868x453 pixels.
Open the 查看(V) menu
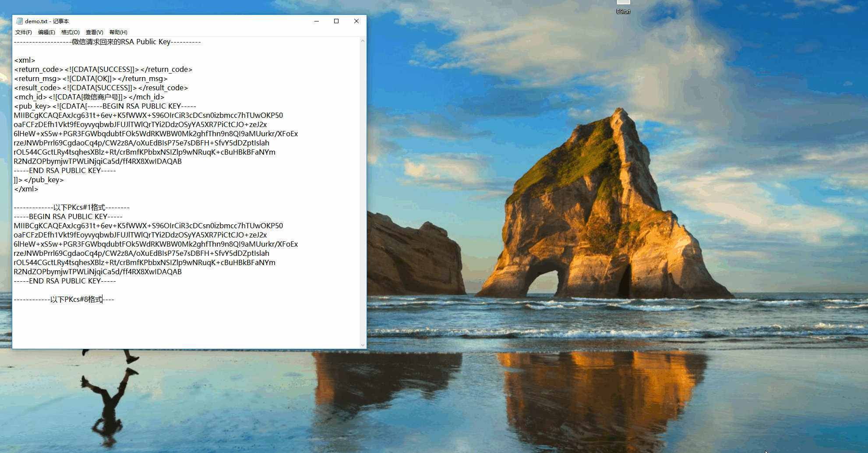tap(95, 32)
